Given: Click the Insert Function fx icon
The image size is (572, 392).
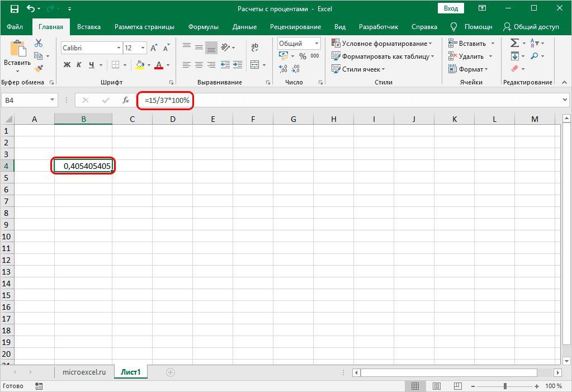Looking at the screenshot, I should tap(126, 100).
